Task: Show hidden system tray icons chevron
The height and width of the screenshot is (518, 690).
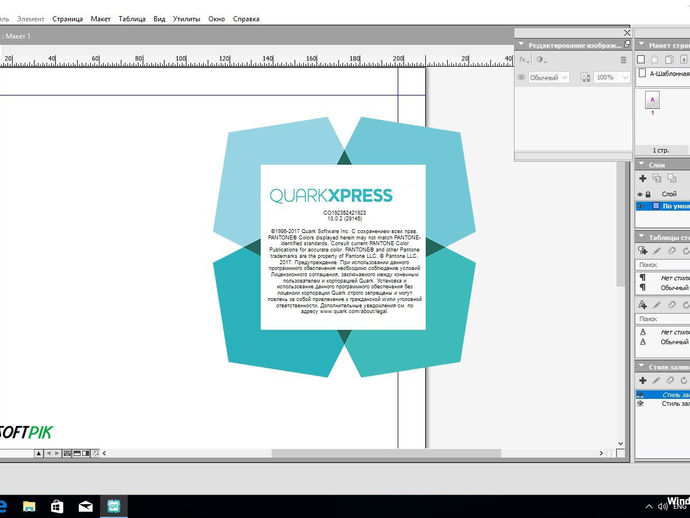Action: pos(649,507)
